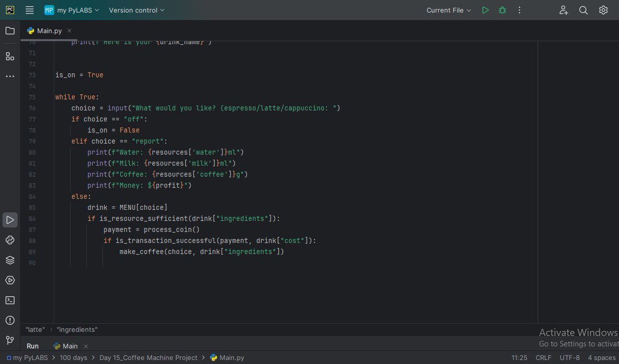Open the Git tool window icon
The image size is (619, 364).
coord(10,340)
